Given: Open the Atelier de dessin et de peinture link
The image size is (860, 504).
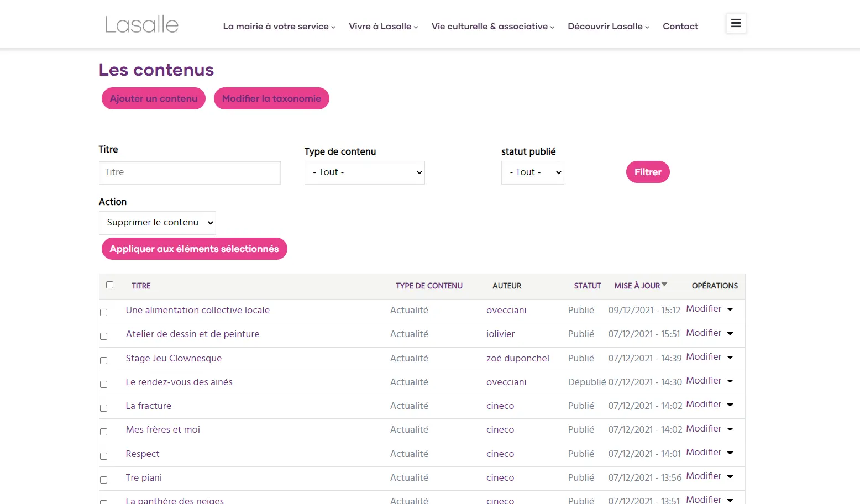Looking at the screenshot, I should [x=192, y=334].
